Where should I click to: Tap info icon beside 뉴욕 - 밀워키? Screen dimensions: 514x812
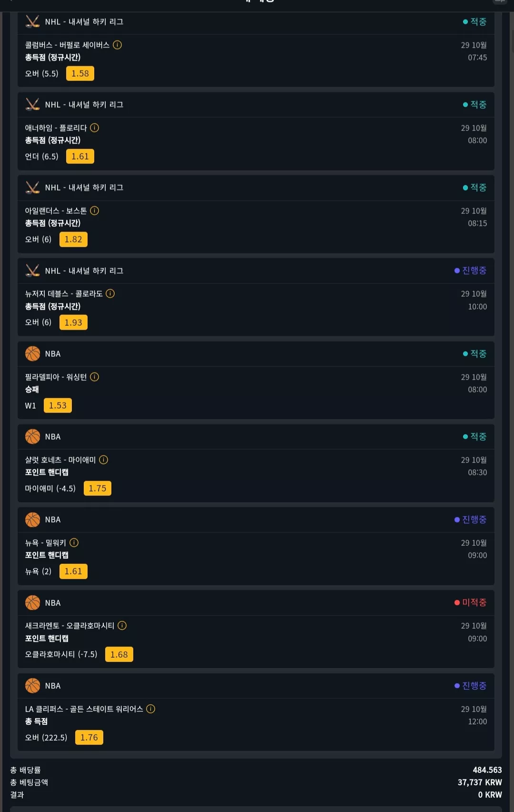coord(74,542)
